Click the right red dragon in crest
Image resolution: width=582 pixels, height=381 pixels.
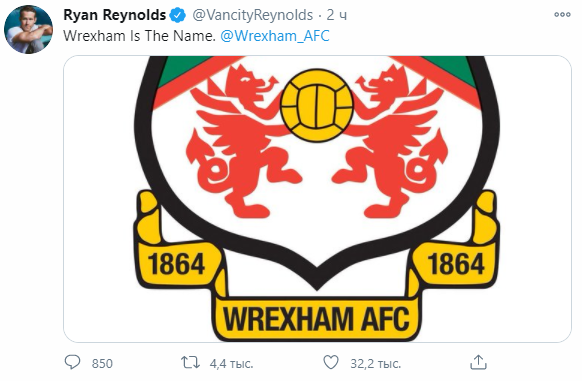[390, 141]
